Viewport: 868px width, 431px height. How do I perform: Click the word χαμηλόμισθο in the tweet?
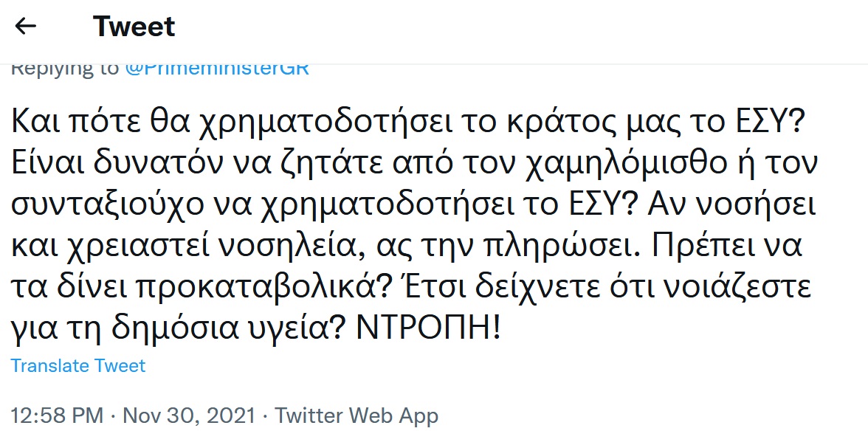(x=641, y=166)
